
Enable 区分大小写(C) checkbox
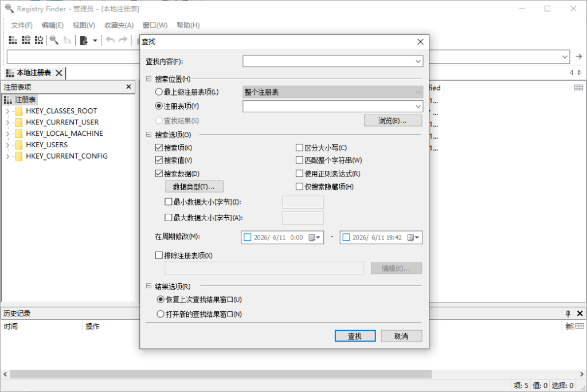(299, 148)
